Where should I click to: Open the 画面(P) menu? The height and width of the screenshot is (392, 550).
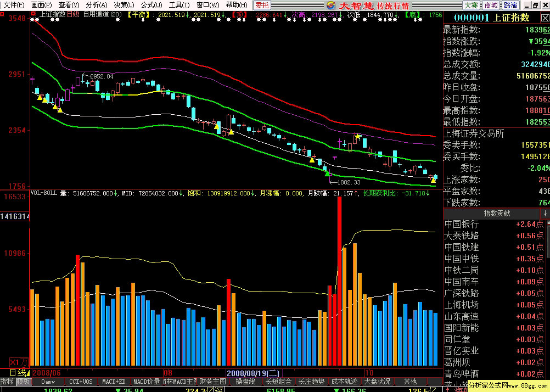tap(41, 5)
